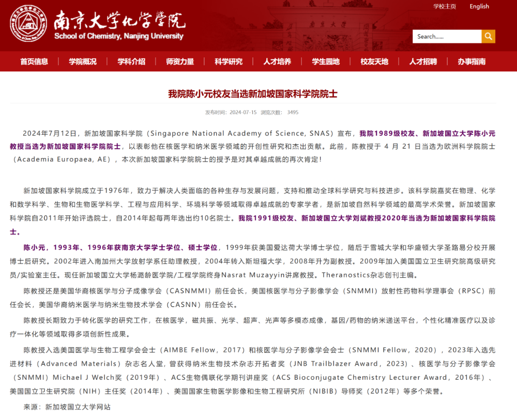
Task: Open the 学生园地 menu item
Action: pyautogui.click(x=326, y=61)
